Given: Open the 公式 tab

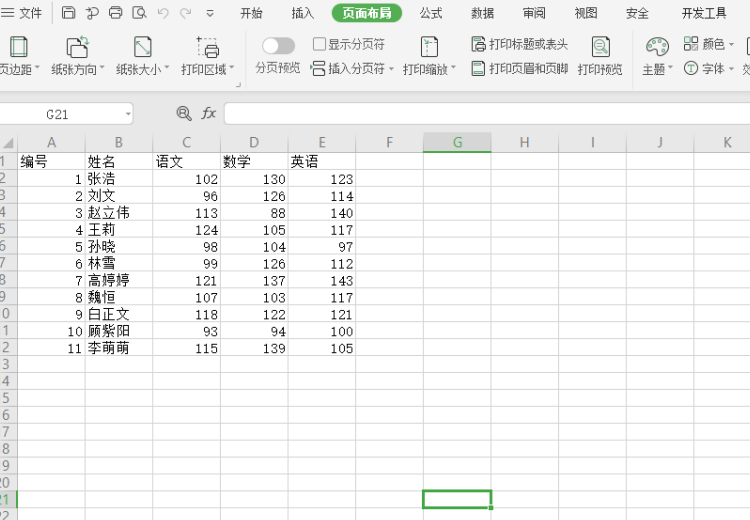Looking at the screenshot, I should click(x=431, y=13).
